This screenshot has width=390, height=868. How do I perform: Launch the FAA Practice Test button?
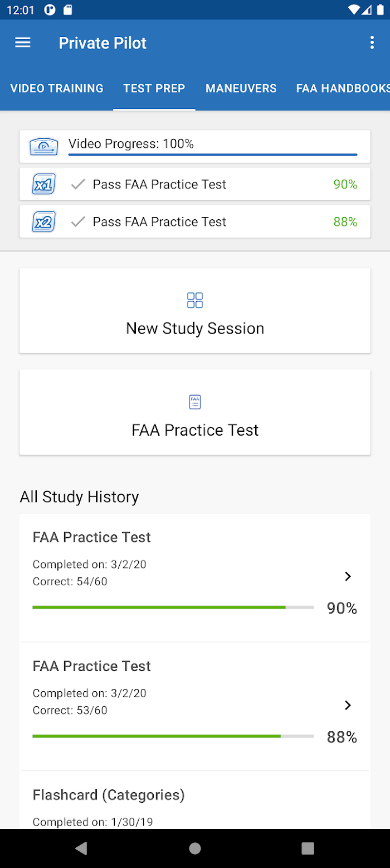tap(195, 412)
